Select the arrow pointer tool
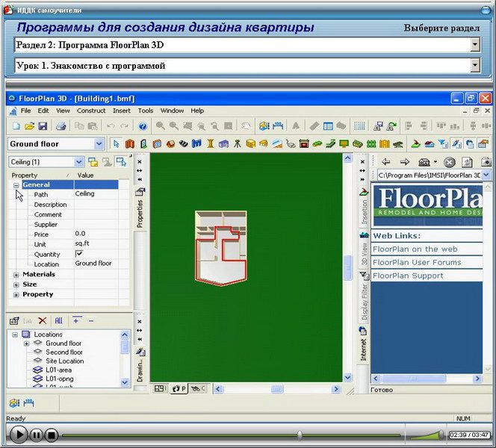Viewport: 496px width, 448px height. [x=116, y=144]
